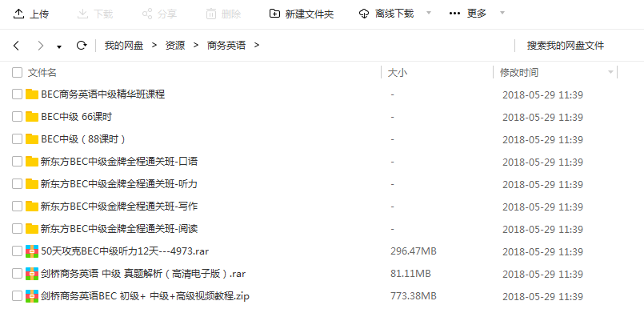Check the box for 剑桥商务英语 中级 真题解析.rar
The width and height of the screenshot is (644, 333).
pos(17,274)
